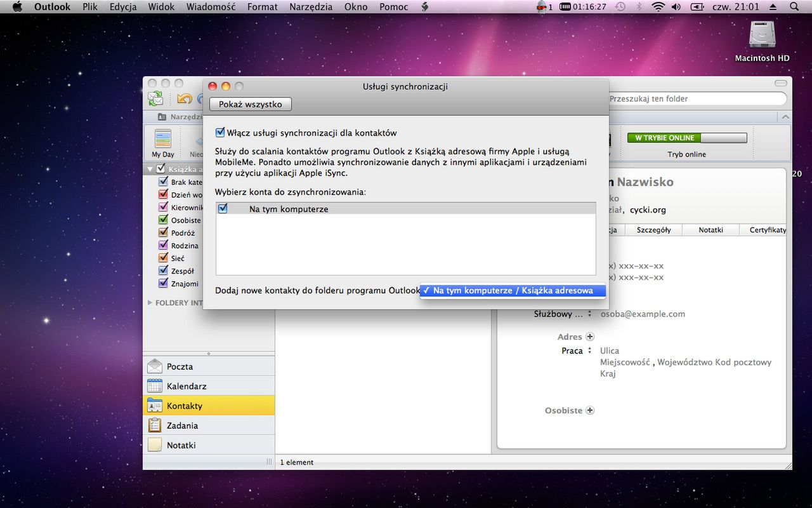812x508 pixels.
Task: Click the Wi-Fi status icon in menu bar
Action: click(x=658, y=6)
